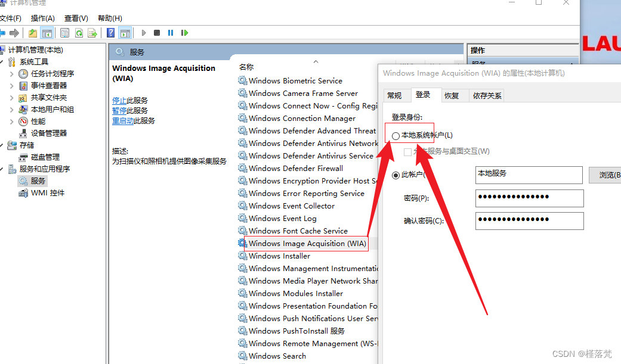621x364 pixels.
Task: Click the 确认密码(C) password field
Action: point(530,221)
